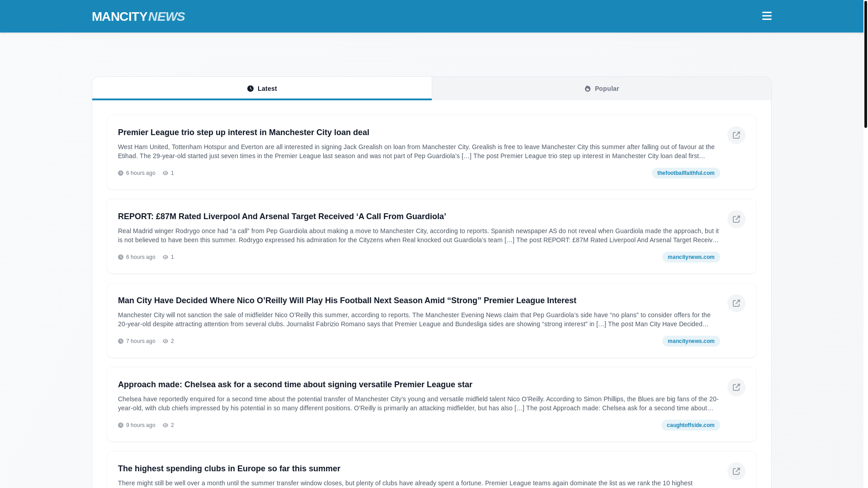Click the summary starting 'Chelsea have reportedly enquired'

pos(418,404)
